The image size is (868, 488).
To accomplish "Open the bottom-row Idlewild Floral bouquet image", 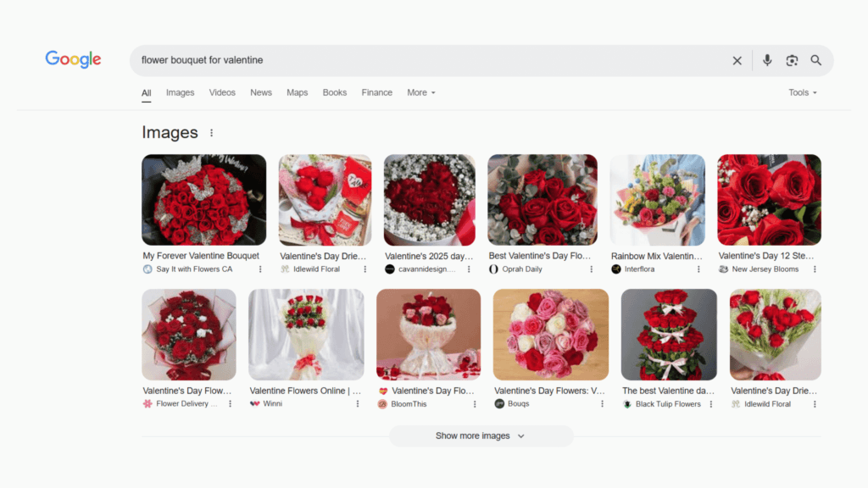I will [x=776, y=334].
